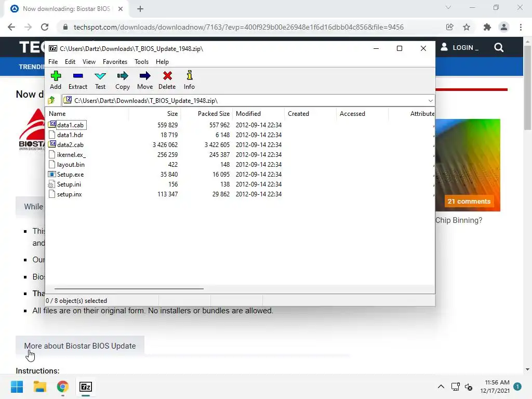
Task: Go back in Chrome
Action: 11,27
